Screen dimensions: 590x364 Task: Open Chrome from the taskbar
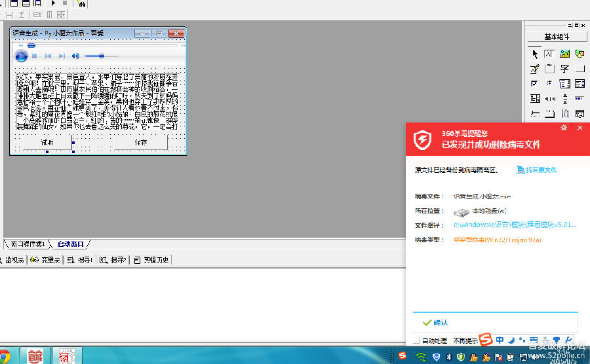[6, 355]
